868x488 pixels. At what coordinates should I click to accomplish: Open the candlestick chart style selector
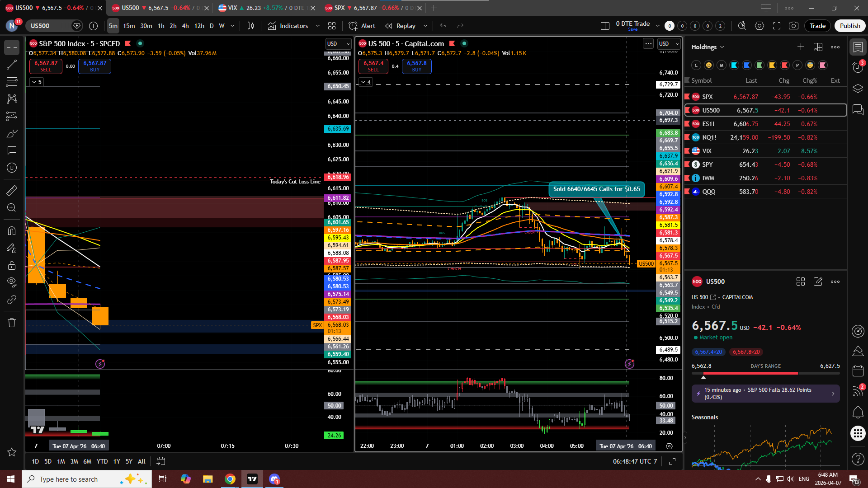(250, 26)
